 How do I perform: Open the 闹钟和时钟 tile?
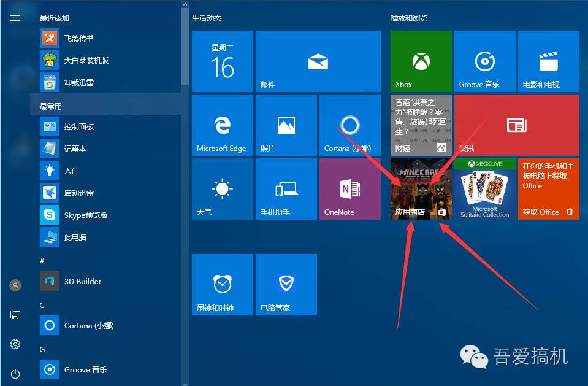point(221,284)
